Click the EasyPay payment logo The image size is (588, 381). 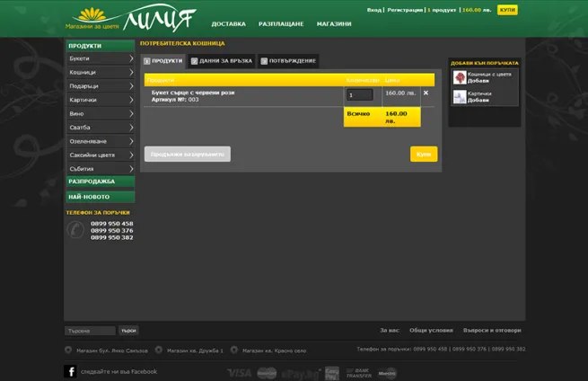[332, 373]
